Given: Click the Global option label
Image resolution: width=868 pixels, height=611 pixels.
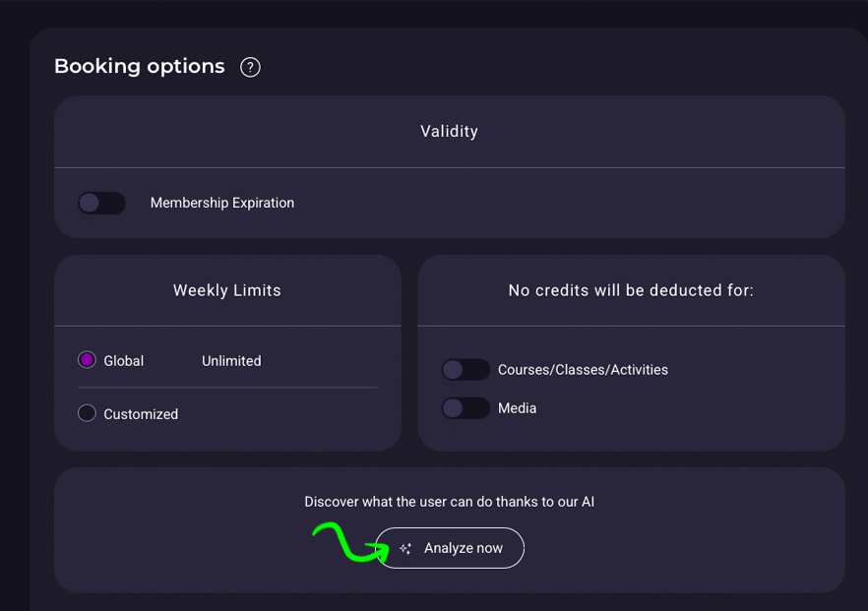Looking at the screenshot, I should pyautogui.click(x=124, y=361).
